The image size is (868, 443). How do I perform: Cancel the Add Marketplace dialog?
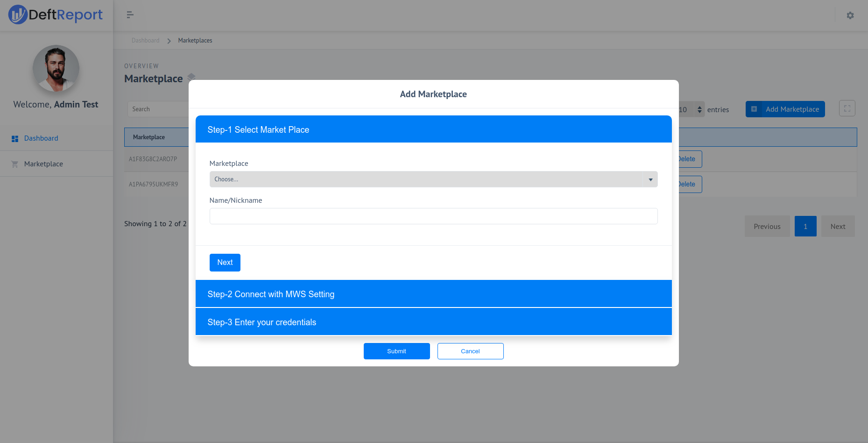470,351
